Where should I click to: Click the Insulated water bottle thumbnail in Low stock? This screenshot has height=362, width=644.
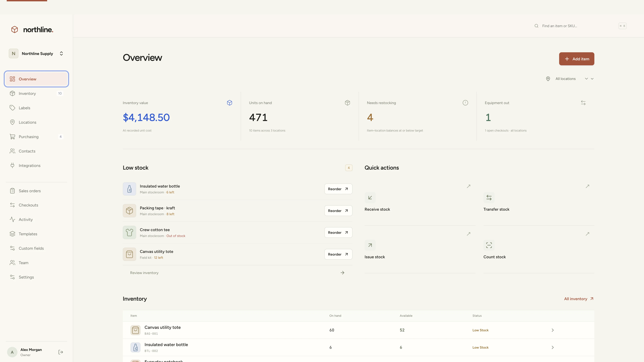pyautogui.click(x=129, y=189)
